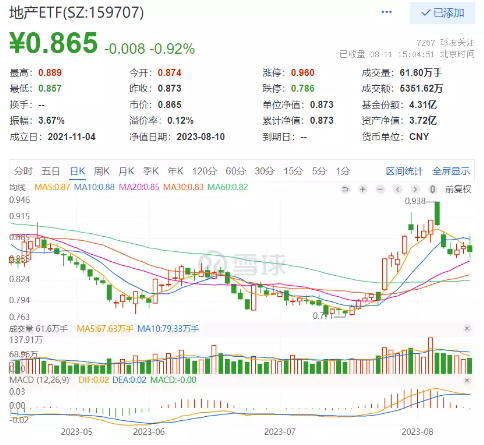The height and width of the screenshot is (445, 484).
Task: Click the 2023-06 date axis label
Action: point(149,432)
